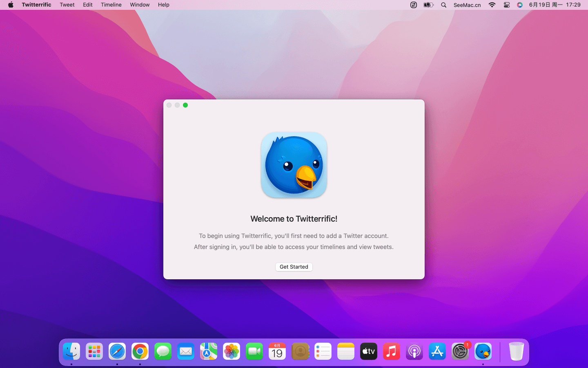
Task: Open the Window menu
Action: pyautogui.click(x=140, y=5)
